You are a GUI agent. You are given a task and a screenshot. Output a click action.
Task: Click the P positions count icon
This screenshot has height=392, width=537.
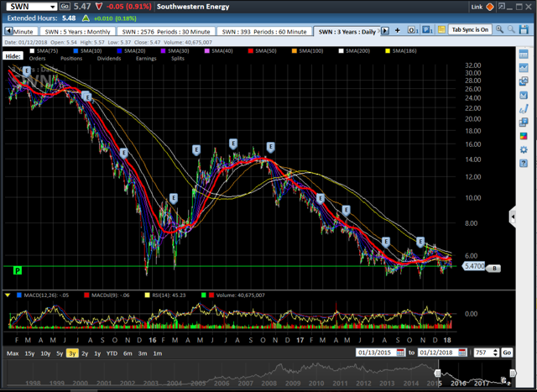[427, 30]
